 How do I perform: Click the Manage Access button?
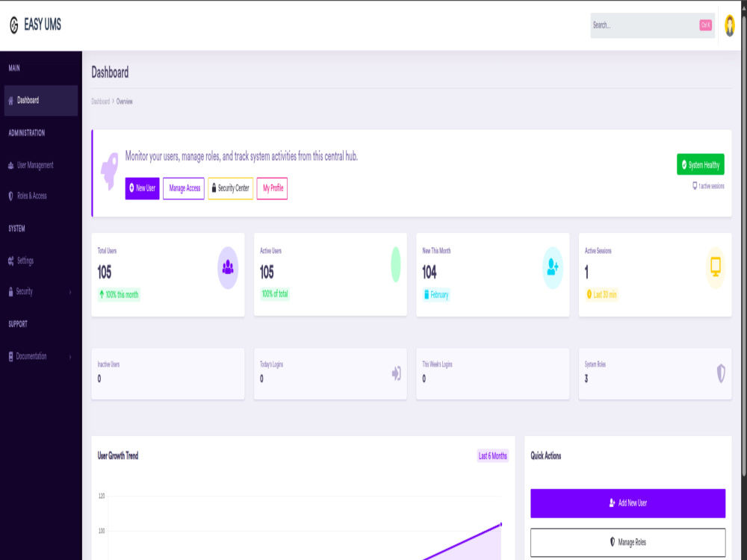click(184, 188)
